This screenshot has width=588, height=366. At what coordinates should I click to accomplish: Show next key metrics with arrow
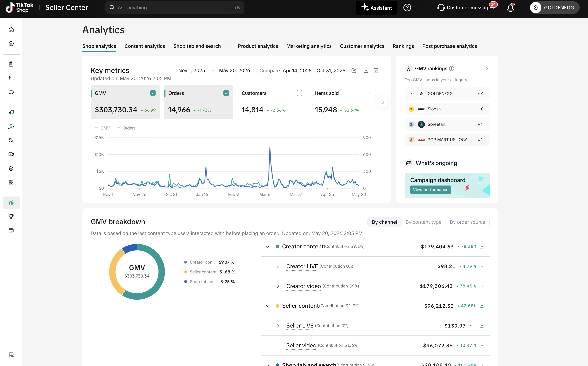point(383,102)
